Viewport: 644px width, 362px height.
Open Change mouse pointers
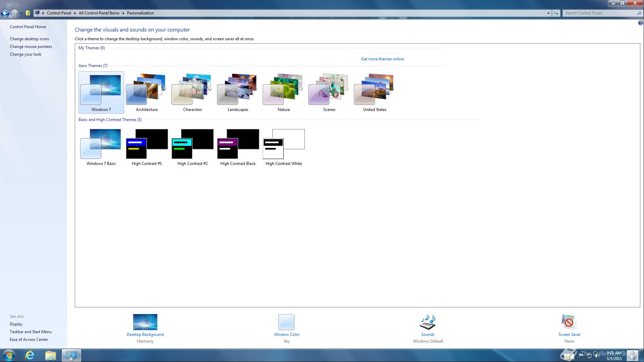31,47
